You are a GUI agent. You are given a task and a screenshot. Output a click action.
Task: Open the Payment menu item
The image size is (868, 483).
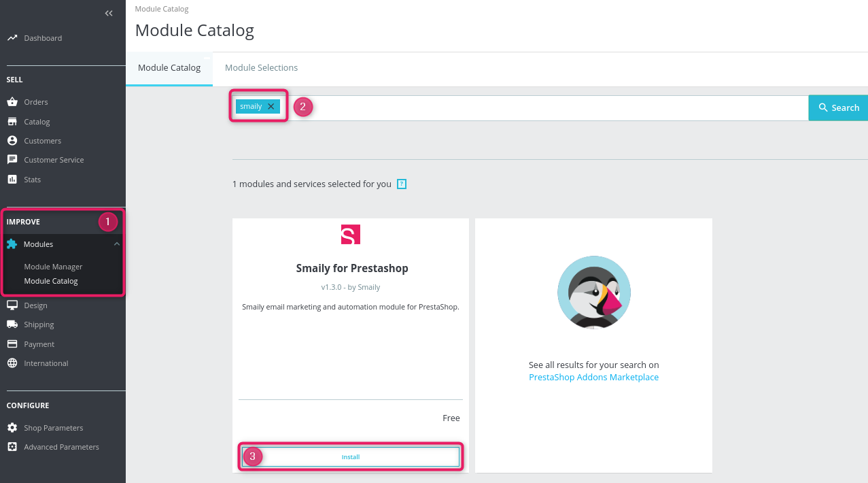39,344
